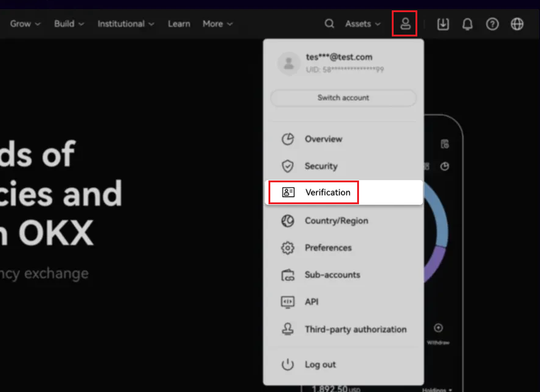Click the Country/Region globe icon
Viewport: 540px width, 392px height.
click(x=287, y=221)
